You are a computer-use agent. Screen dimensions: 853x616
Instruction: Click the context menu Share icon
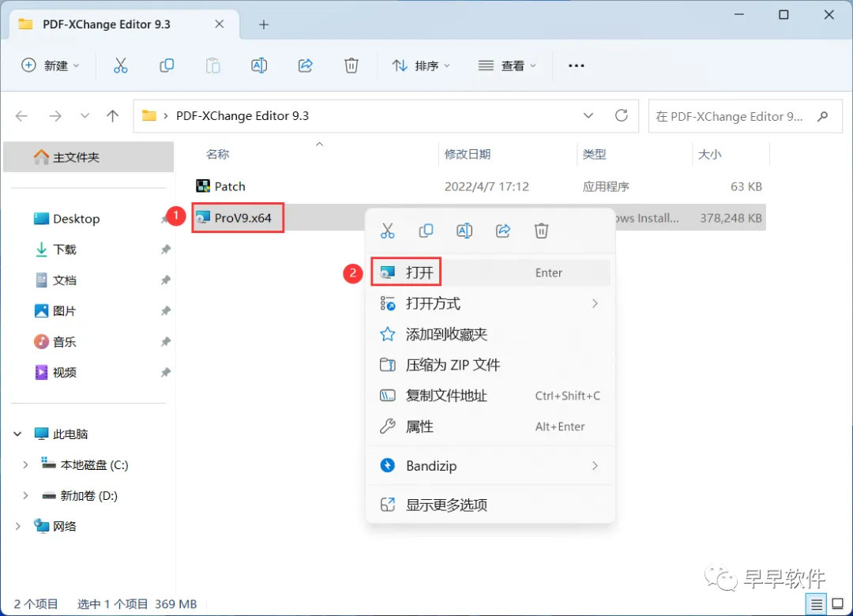pyautogui.click(x=503, y=231)
